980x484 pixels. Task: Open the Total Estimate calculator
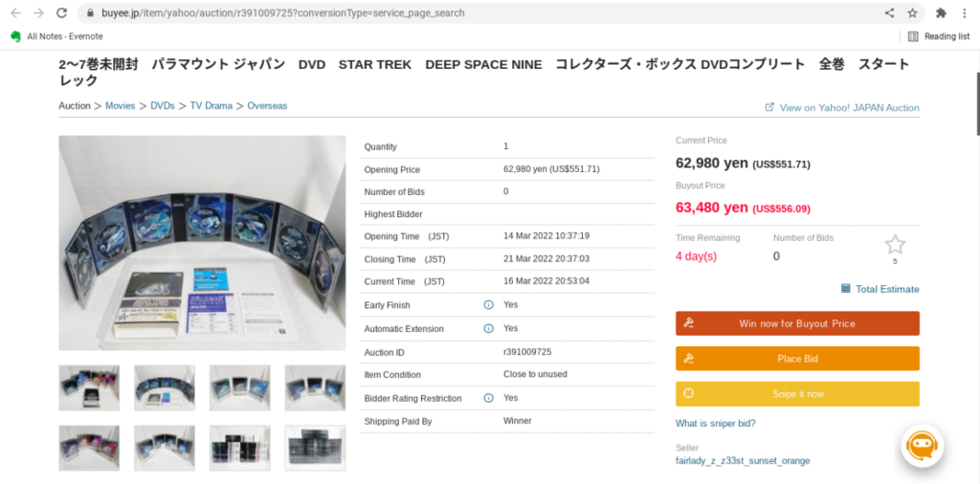coord(880,289)
